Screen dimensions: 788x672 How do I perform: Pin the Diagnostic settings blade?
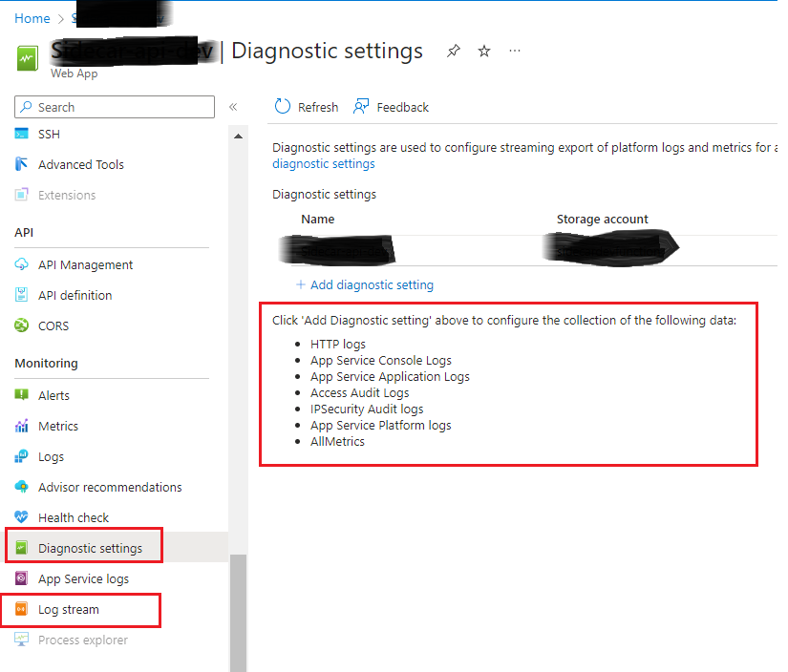(x=454, y=51)
